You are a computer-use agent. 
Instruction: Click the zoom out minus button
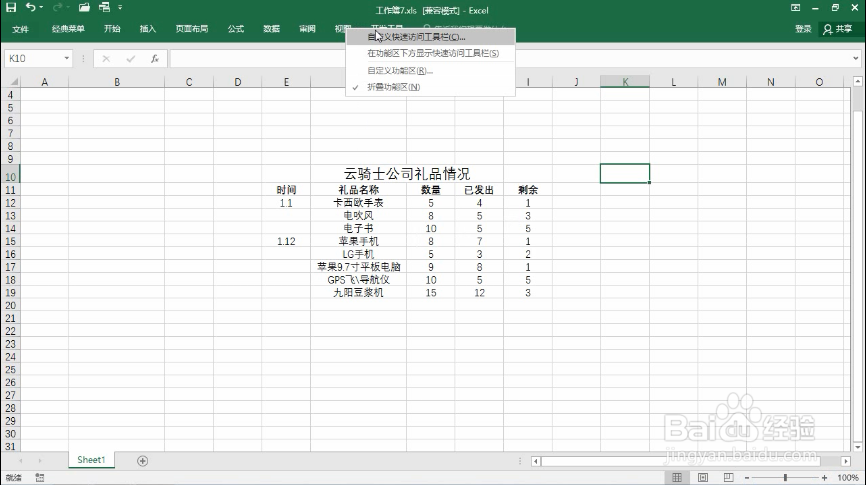(747, 478)
